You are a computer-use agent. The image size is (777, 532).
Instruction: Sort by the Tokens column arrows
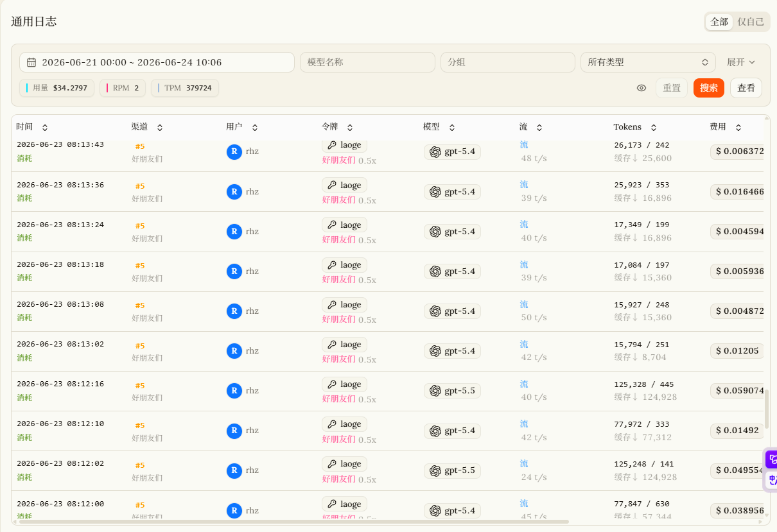click(x=654, y=128)
